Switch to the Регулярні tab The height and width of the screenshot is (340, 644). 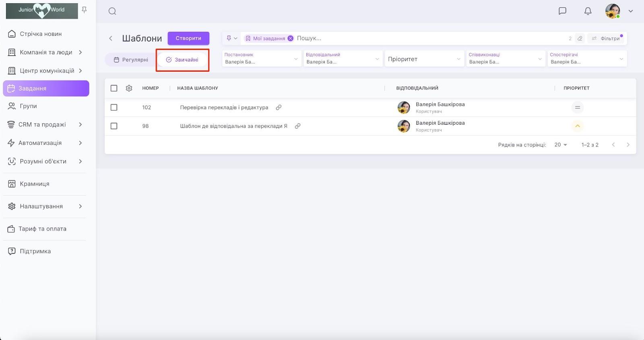click(x=131, y=60)
